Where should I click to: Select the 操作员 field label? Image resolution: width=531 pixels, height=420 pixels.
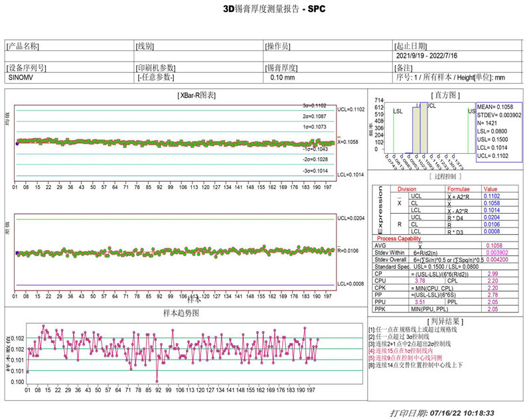(277, 46)
